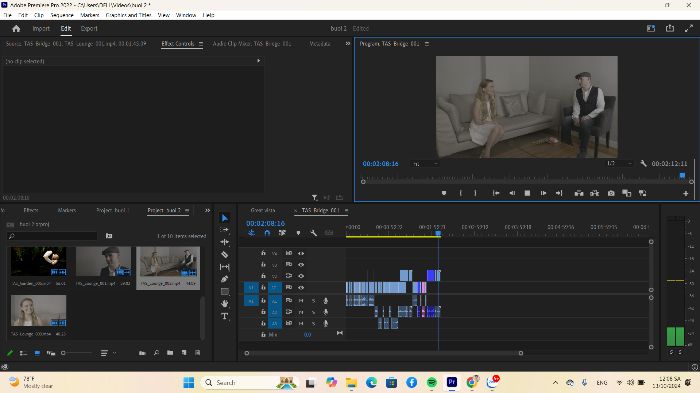Click the Export Frame camera icon
Viewport: 700px width, 393px height.
tap(611, 193)
